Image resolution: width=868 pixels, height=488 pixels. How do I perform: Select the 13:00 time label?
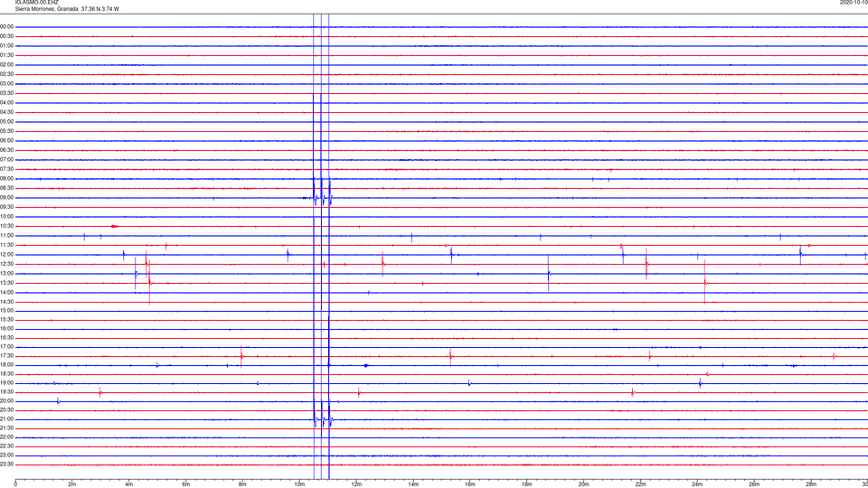[7, 273]
